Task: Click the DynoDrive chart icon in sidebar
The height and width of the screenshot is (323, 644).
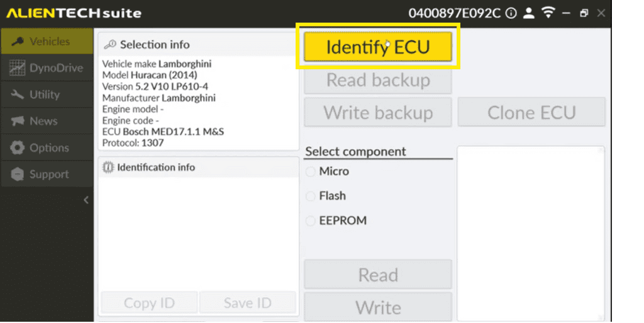Action: (x=18, y=68)
